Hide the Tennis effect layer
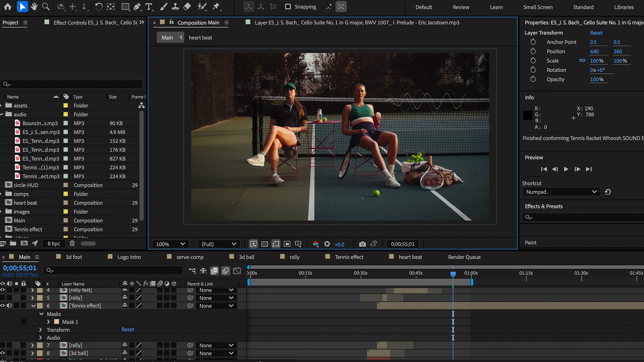 click(x=3, y=306)
